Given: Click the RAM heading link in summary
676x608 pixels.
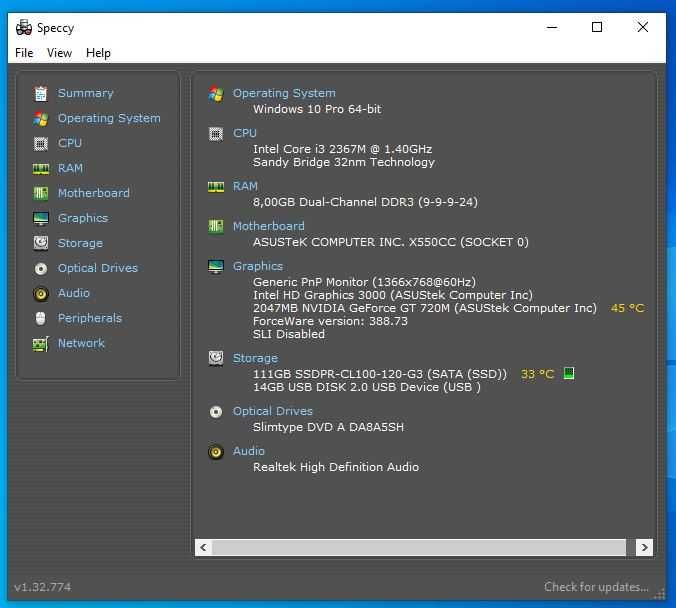Looking at the screenshot, I should [245, 186].
